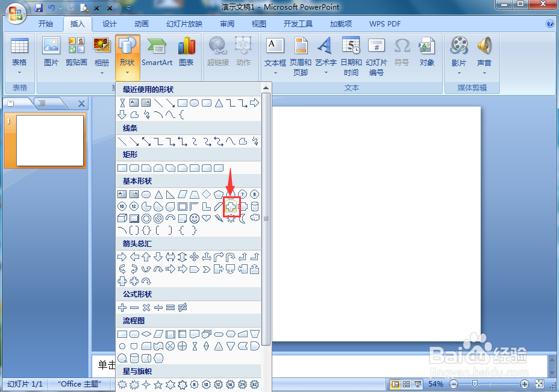Insert a SmartArt graphic
The width and height of the screenshot is (559, 392).
pos(157,52)
